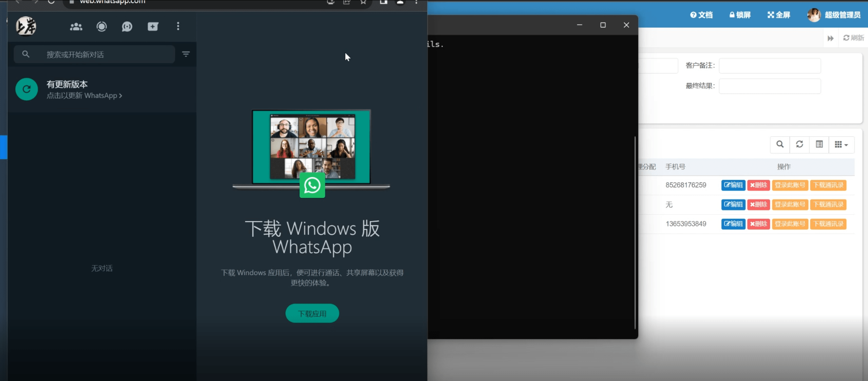868x381 pixels.
Task: Click the terminal window scrollbar
Action: pyautogui.click(x=635, y=233)
